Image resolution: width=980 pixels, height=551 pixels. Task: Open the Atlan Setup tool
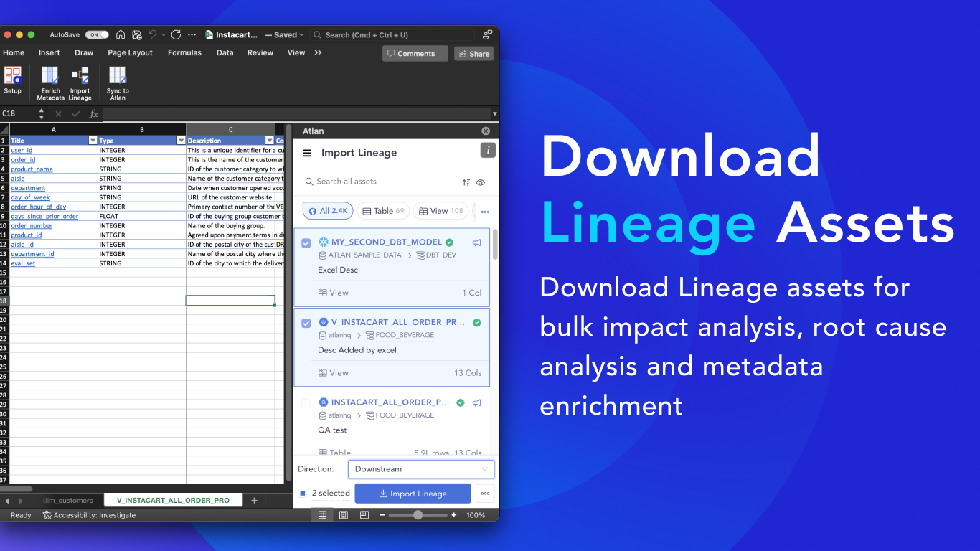click(13, 80)
